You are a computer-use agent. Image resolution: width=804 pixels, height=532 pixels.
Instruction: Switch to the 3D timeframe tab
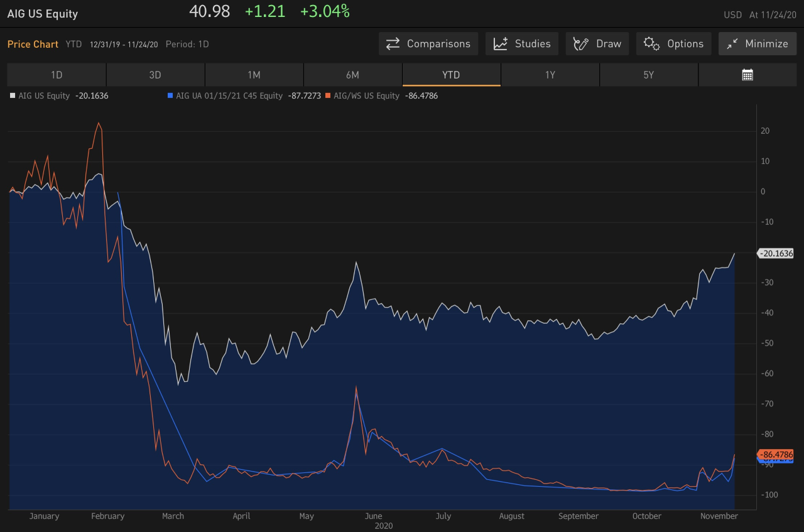point(155,75)
